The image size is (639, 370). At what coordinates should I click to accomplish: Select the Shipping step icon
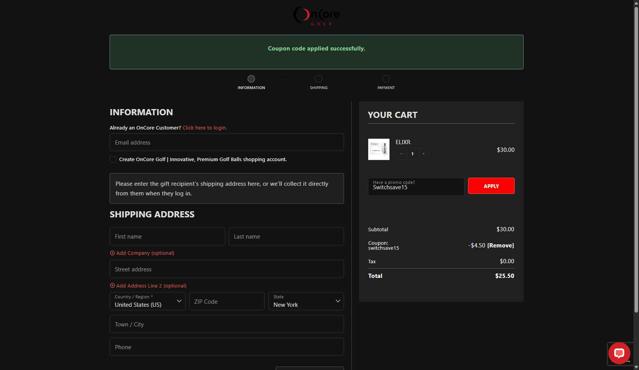(318, 79)
